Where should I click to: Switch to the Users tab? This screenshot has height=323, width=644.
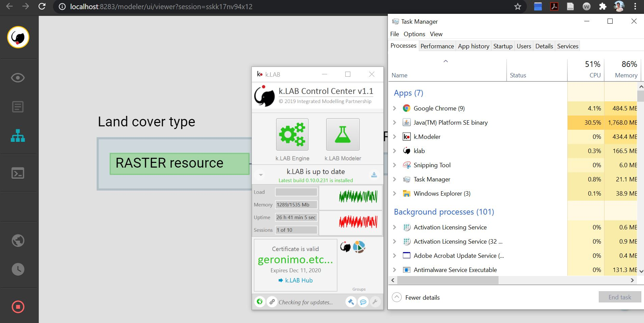[x=524, y=46]
